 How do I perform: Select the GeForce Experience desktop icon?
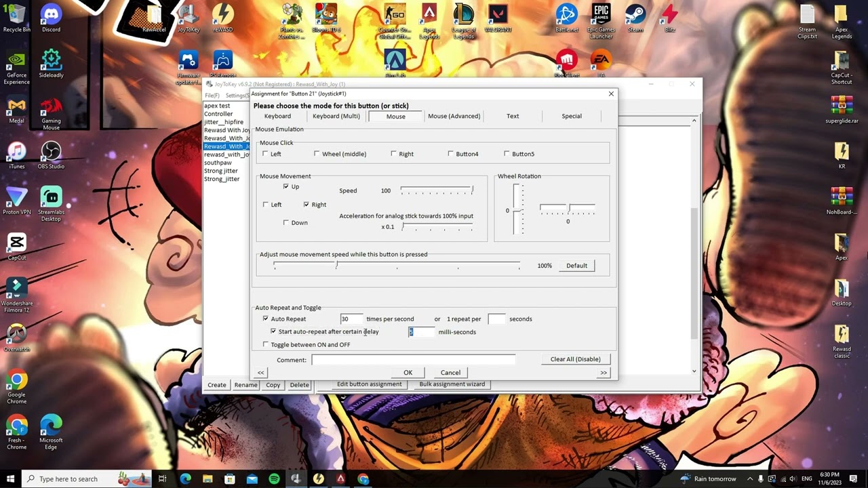(17, 66)
